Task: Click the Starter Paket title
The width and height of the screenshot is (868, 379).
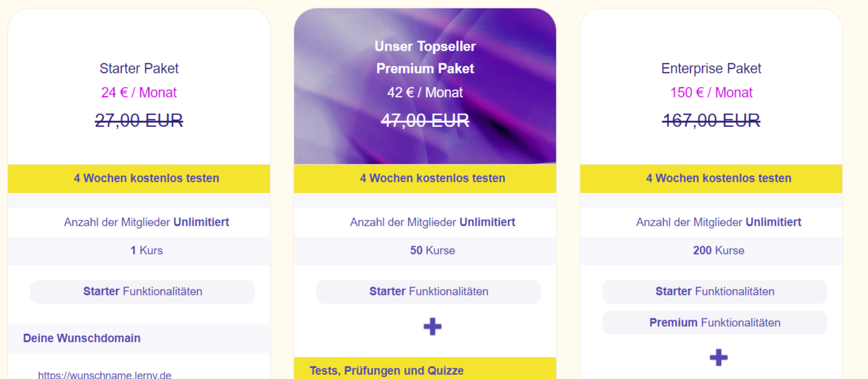Action: click(139, 69)
